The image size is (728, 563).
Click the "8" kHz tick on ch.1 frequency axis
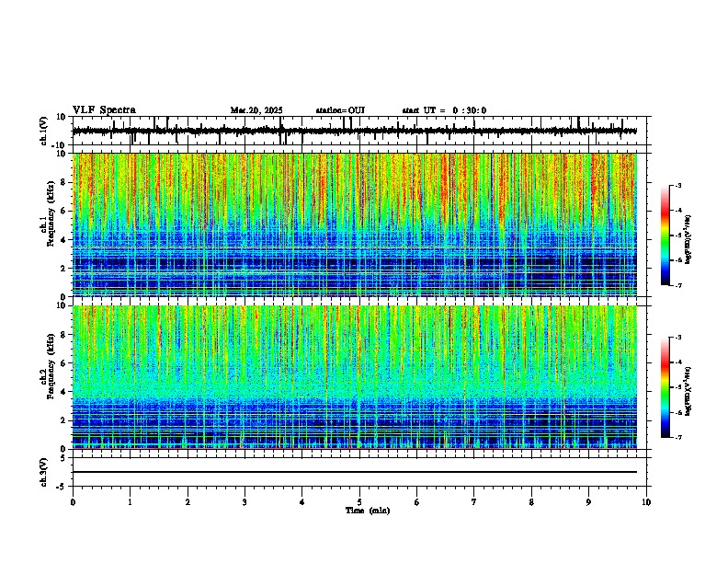point(64,182)
